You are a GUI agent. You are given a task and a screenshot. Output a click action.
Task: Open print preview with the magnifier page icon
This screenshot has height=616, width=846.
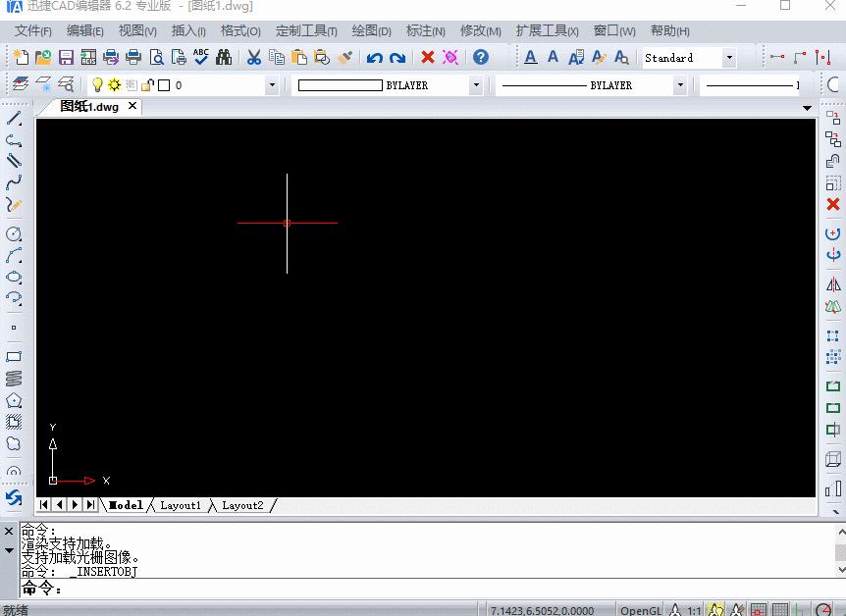pos(156,57)
